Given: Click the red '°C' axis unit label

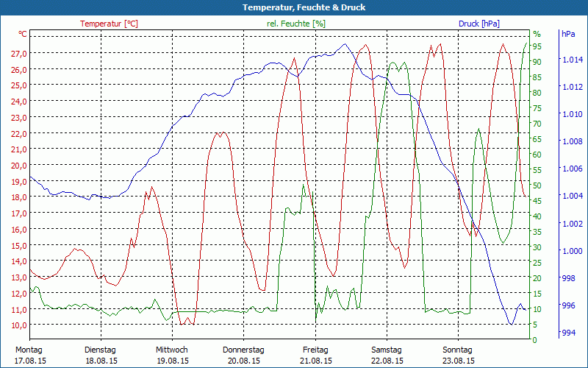Looking at the screenshot, I should tap(23, 34).
